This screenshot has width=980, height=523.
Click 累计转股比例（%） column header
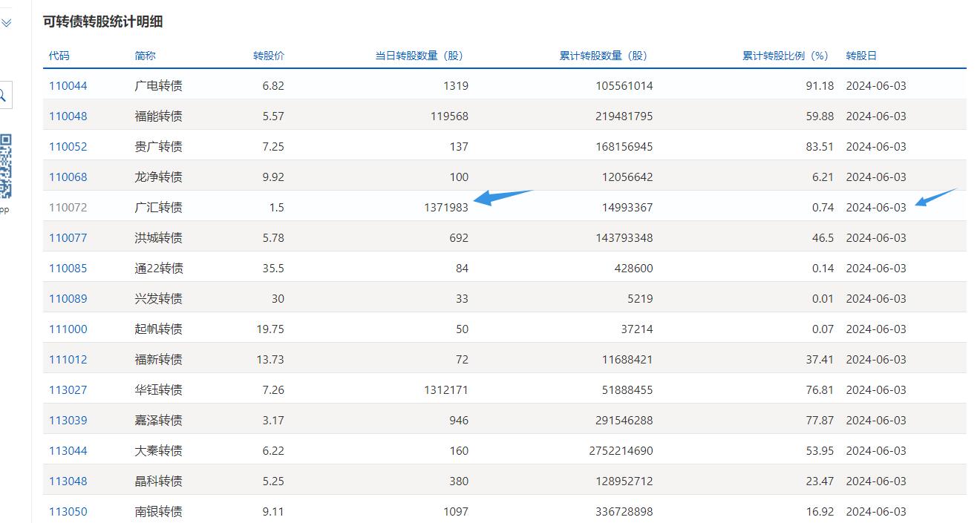[785, 56]
